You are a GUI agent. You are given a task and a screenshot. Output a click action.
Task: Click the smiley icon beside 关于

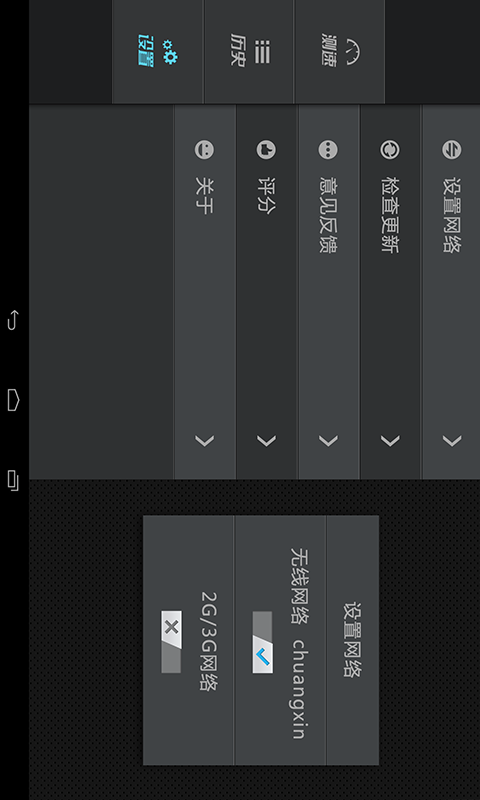pyautogui.click(x=204, y=149)
